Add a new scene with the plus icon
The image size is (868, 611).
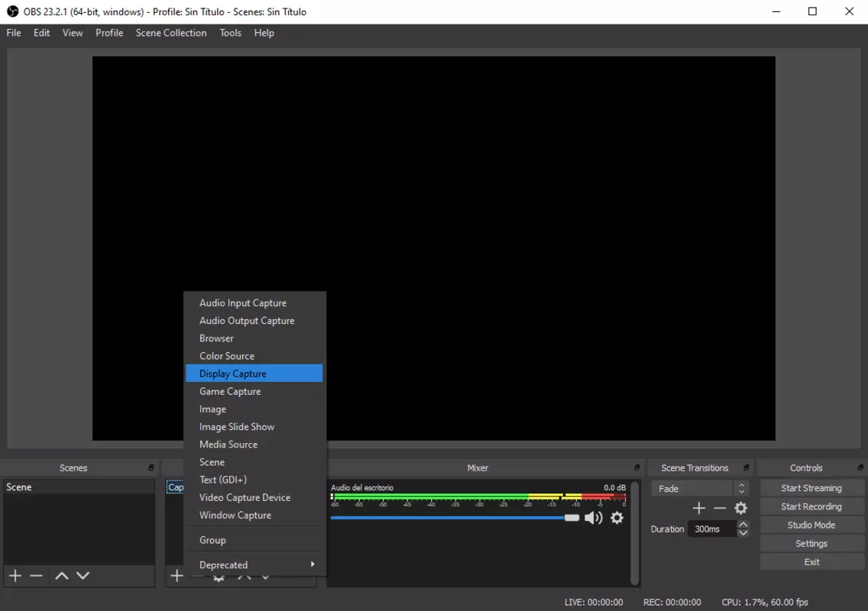click(15, 576)
